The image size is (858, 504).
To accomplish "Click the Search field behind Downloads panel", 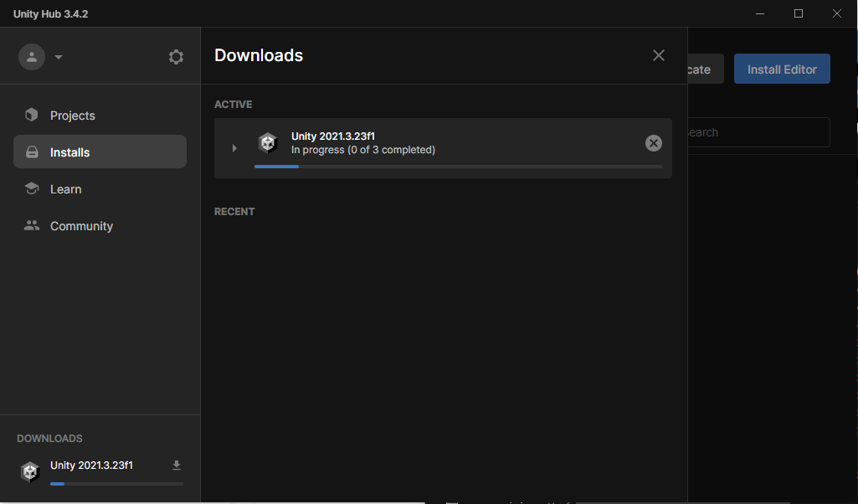I will pos(758,132).
